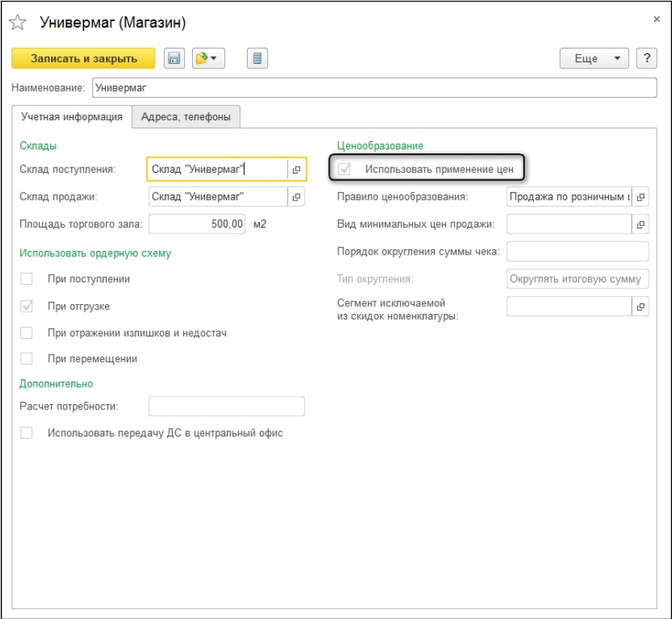
Task: Enable ordering scheme При поступлении checkbox
Action: point(27,279)
